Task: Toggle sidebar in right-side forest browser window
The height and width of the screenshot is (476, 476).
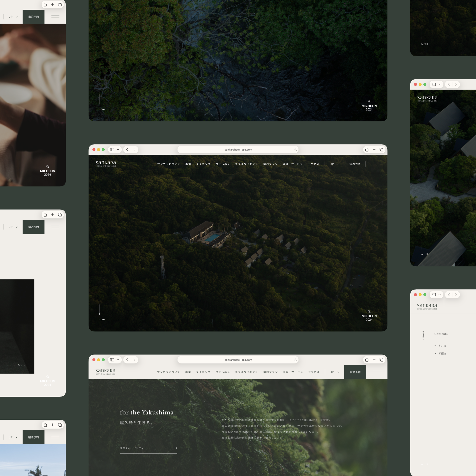Action: click(434, 84)
